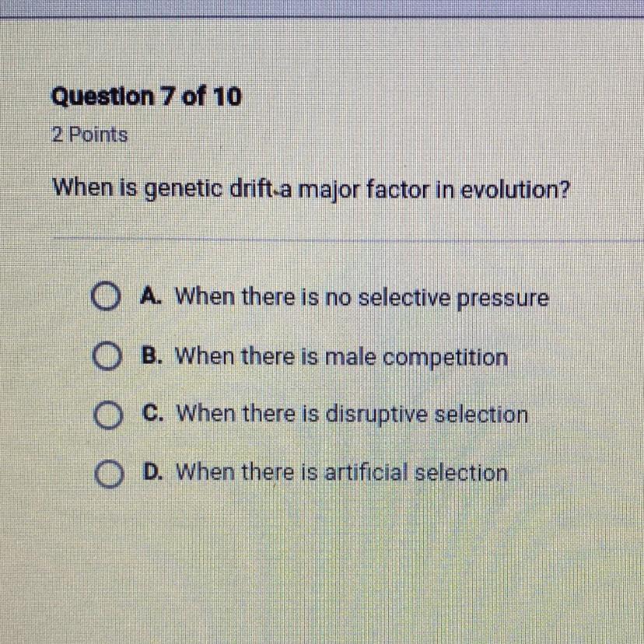Viewport: 644px width, 644px height.
Task: Click the bold letter C. label
Action: point(153,413)
